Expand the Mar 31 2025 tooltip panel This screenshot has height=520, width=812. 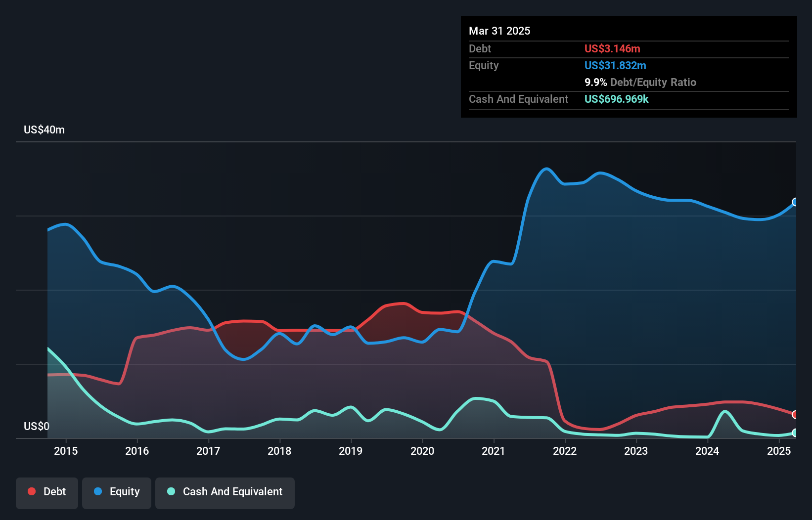coord(499,31)
